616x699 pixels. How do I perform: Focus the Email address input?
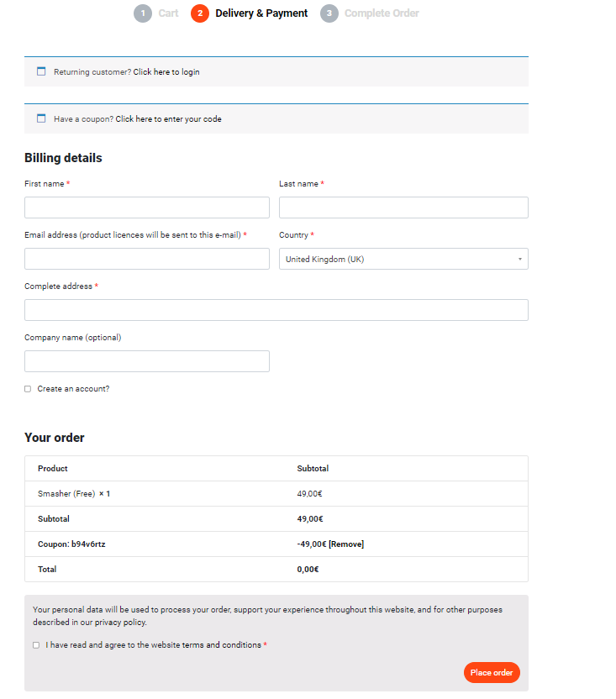point(147,259)
